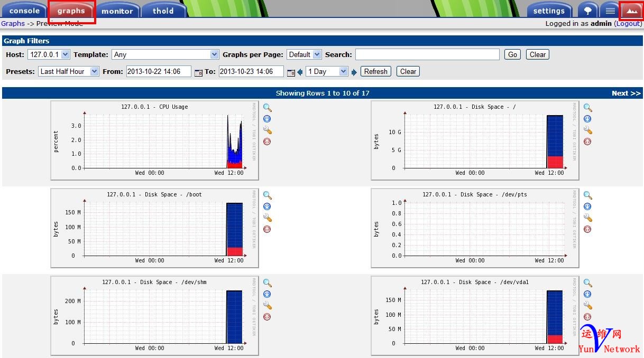644x358 pixels.
Task: Zoom the Disk Space - /dev/vda1 graph
Action: tap(588, 283)
